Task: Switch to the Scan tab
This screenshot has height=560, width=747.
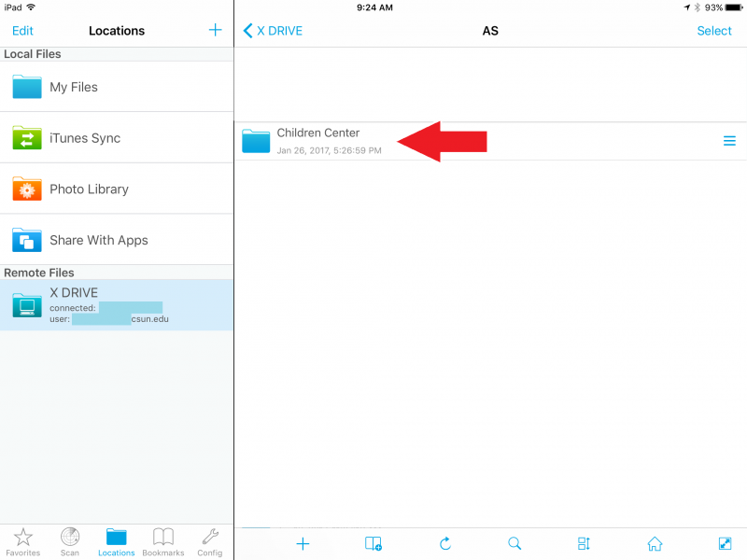Action: (x=70, y=541)
